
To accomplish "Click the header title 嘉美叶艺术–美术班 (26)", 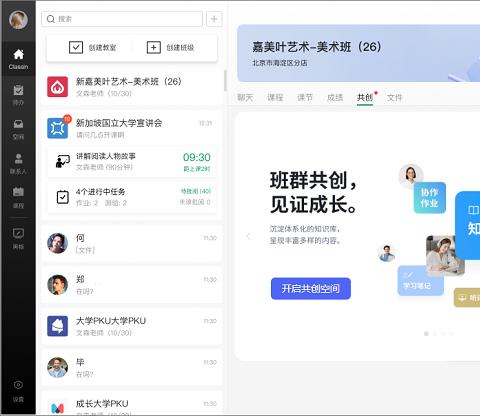I will (x=316, y=47).
